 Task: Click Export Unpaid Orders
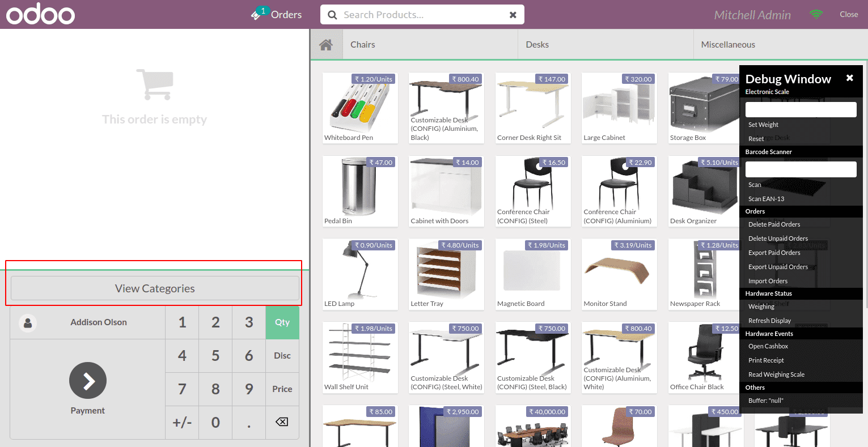point(778,267)
